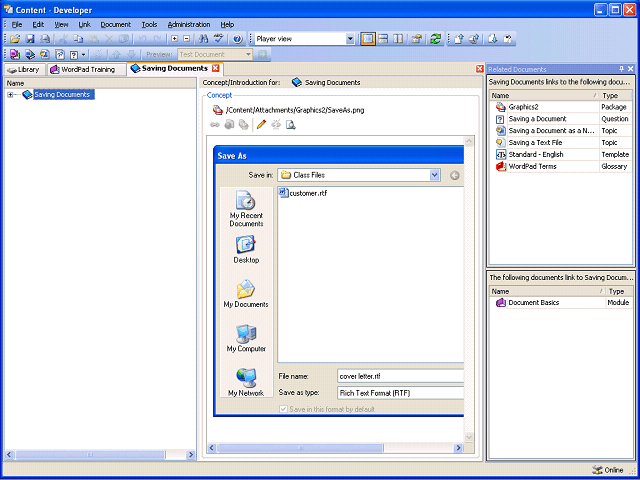Switch to the Library tab
The height and width of the screenshot is (480, 640).
[24, 69]
